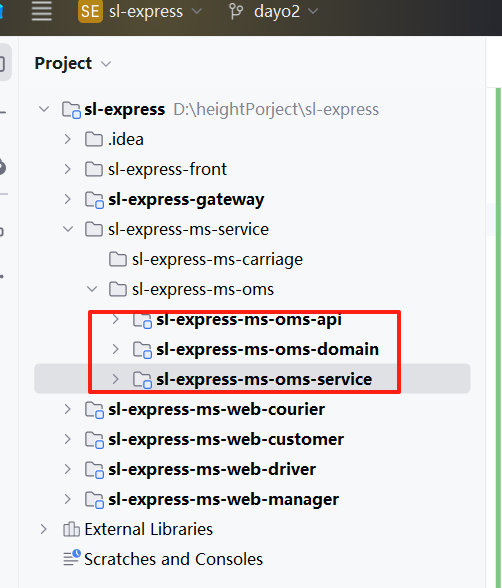Open the hamburger main menu
Viewport: 502px width, 588px height.
41,11
